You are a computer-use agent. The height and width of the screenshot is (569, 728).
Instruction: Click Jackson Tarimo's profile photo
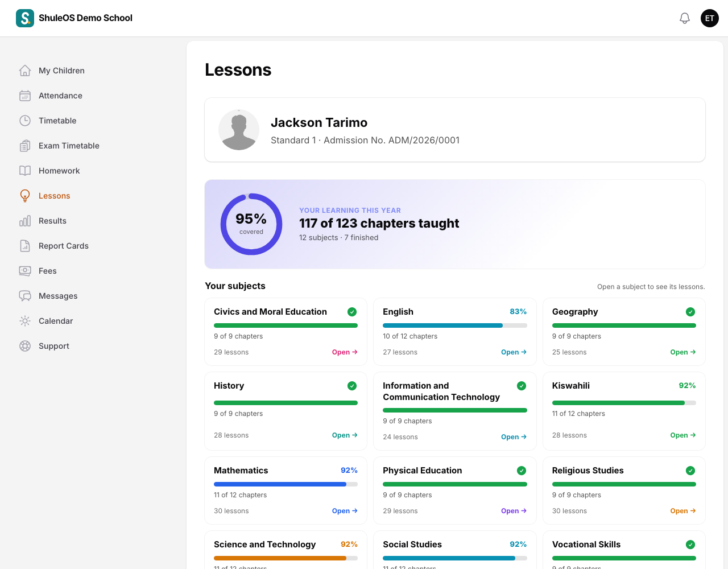(239, 130)
